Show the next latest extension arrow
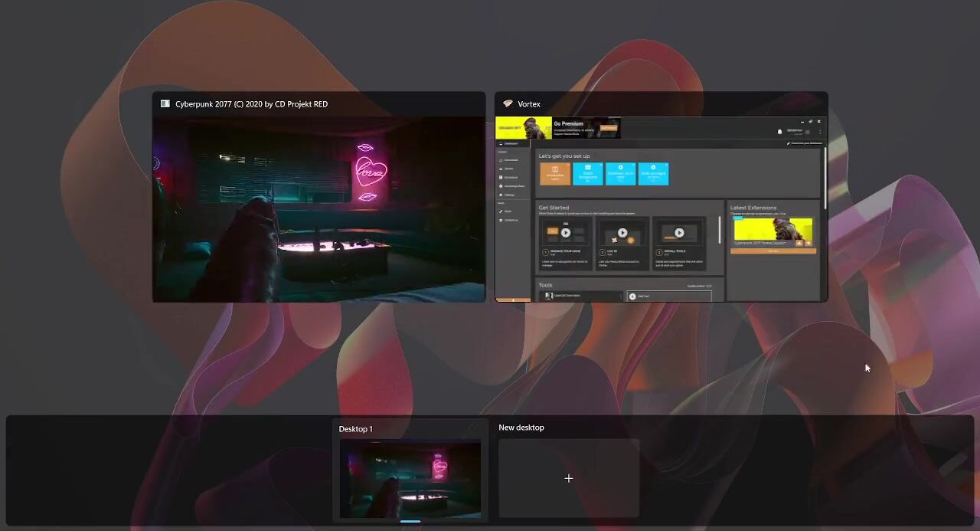The width and height of the screenshot is (980, 531). point(808,243)
